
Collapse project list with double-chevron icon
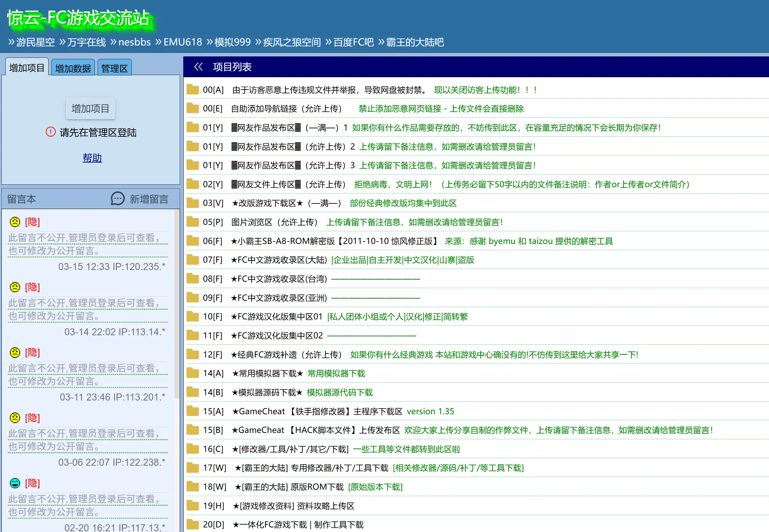tap(198, 67)
